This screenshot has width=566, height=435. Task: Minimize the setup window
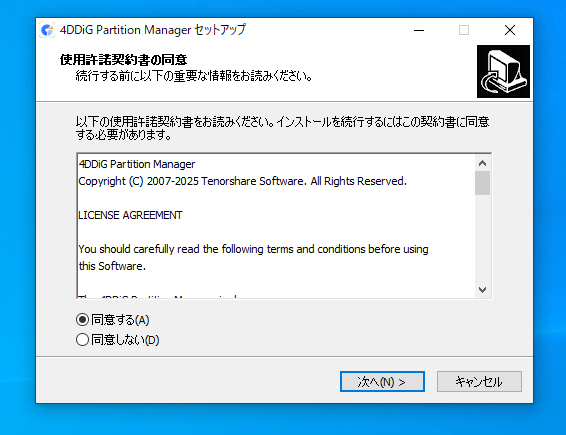click(419, 30)
